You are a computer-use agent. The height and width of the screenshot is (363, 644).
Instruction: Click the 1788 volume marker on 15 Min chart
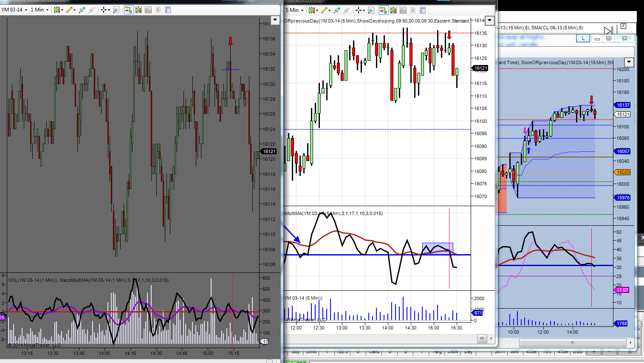(621, 323)
